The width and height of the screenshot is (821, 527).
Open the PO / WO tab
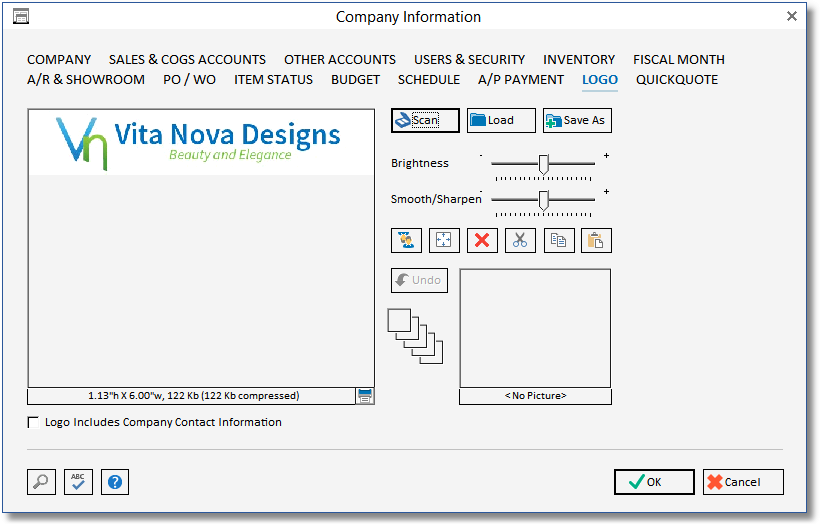coord(190,80)
